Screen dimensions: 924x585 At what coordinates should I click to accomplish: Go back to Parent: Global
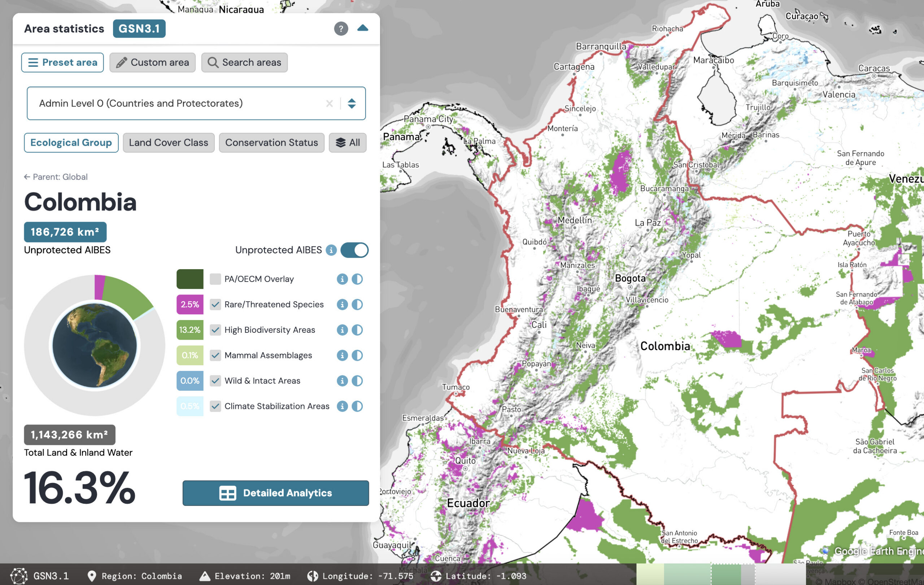[56, 177]
